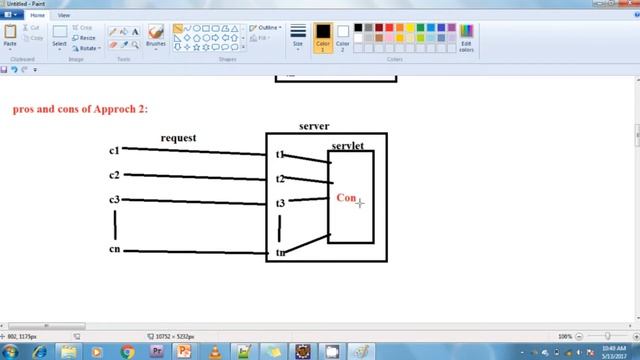Open the Paint application menu button
The image size is (640, 360).
tap(11, 15)
